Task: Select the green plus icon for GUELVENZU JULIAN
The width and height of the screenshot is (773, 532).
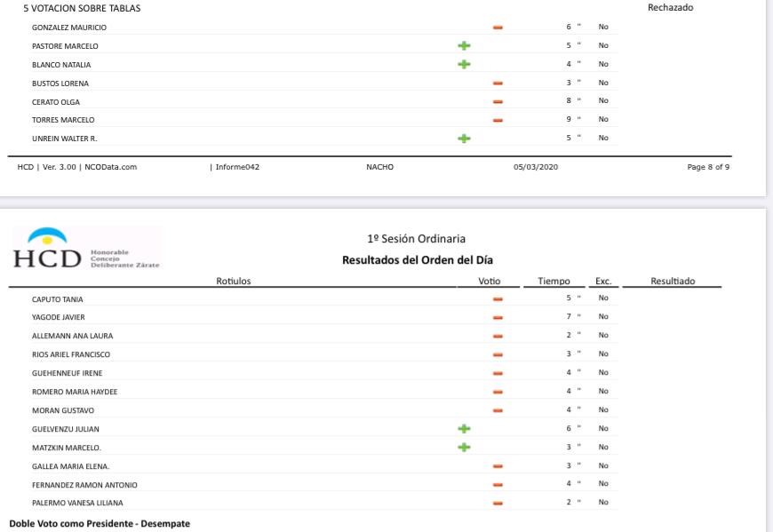Action: click(x=464, y=428)
